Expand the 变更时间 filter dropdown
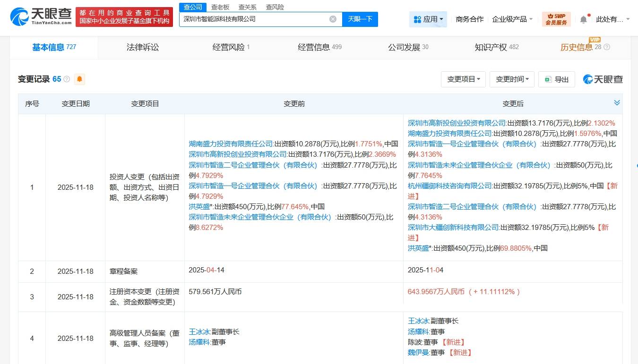Viewport: 638px width, 364px height. pos(511,79)
